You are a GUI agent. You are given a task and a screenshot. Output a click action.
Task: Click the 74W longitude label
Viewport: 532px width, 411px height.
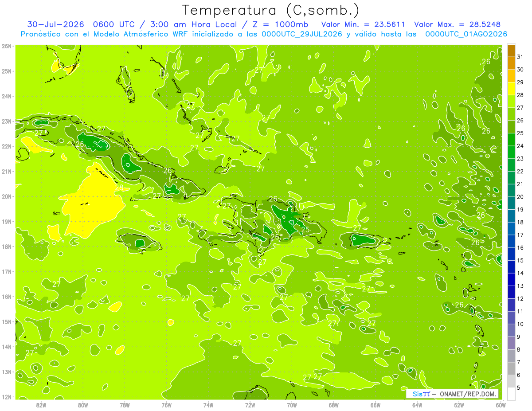tap(208, 405)
